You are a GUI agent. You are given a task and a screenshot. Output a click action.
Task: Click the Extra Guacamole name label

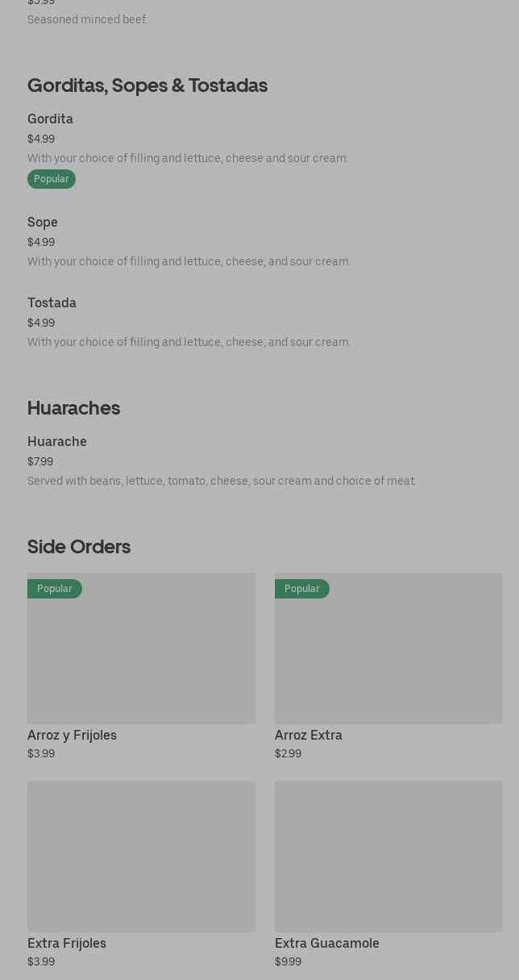pyautogui.click(x=327, y=944)
